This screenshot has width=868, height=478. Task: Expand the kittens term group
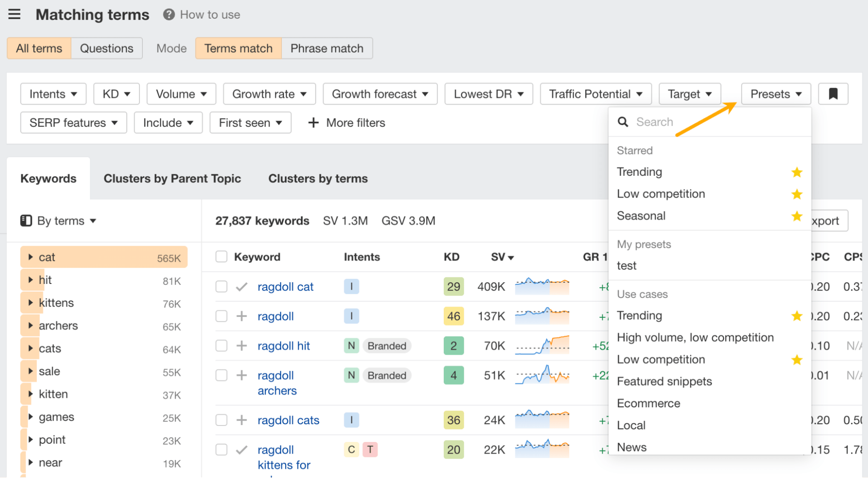(x=30, y=303)
